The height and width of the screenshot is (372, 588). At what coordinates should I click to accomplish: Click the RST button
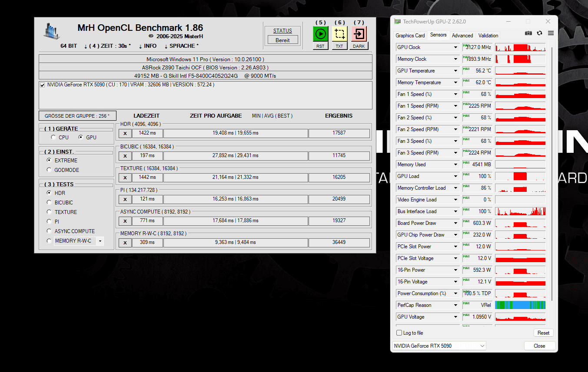click(321, 46)
